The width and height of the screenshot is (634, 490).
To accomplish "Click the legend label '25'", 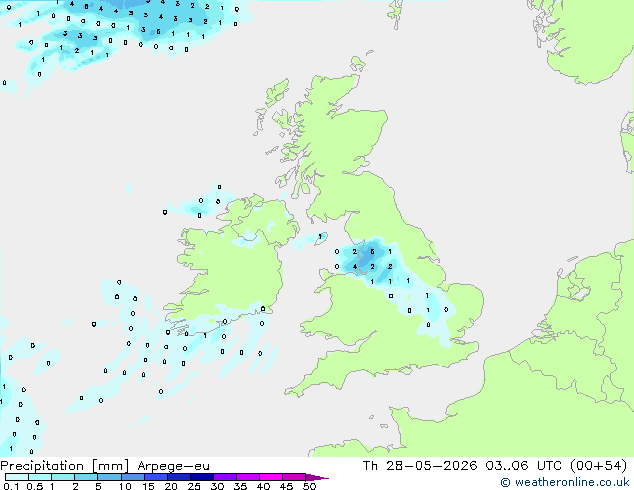I will [x=194, y=486].
